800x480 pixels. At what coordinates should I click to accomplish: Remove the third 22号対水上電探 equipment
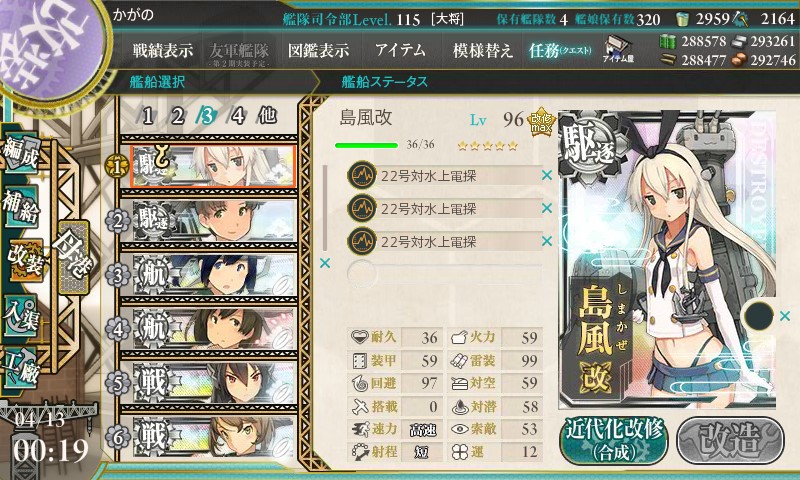pos(547,241)
